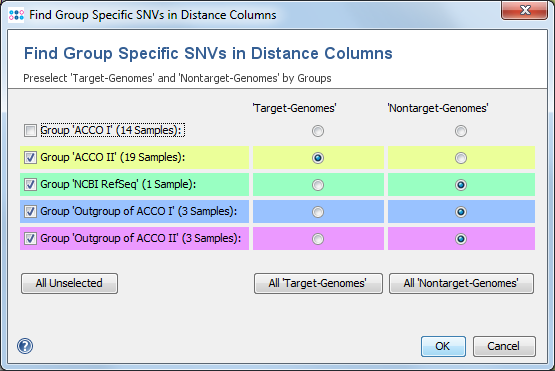Click All 'Nontarget-Genomes' button
This screenshot has width=555, height=371.
click(462, 283)
